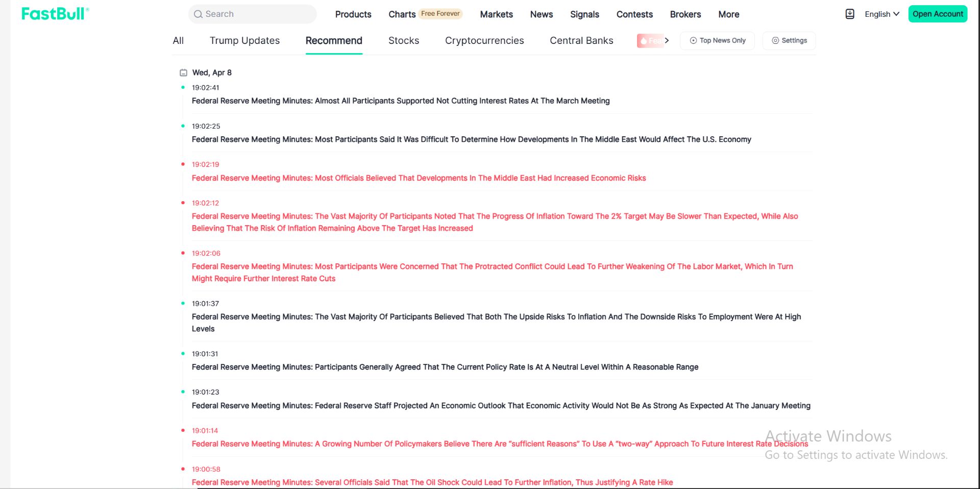This screenshot has height=489, width=980.
Task: Open the Products menu
Action: [x=353, y=14]
